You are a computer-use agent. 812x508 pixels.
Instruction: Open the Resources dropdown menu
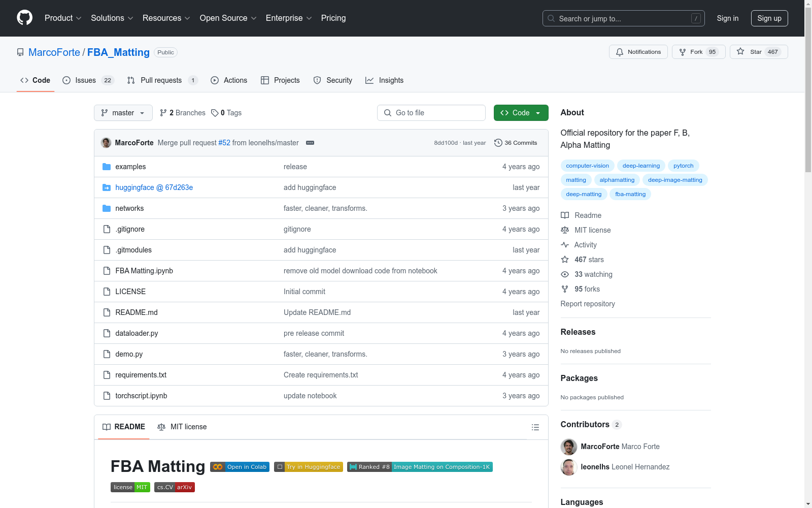pos(166,18)
